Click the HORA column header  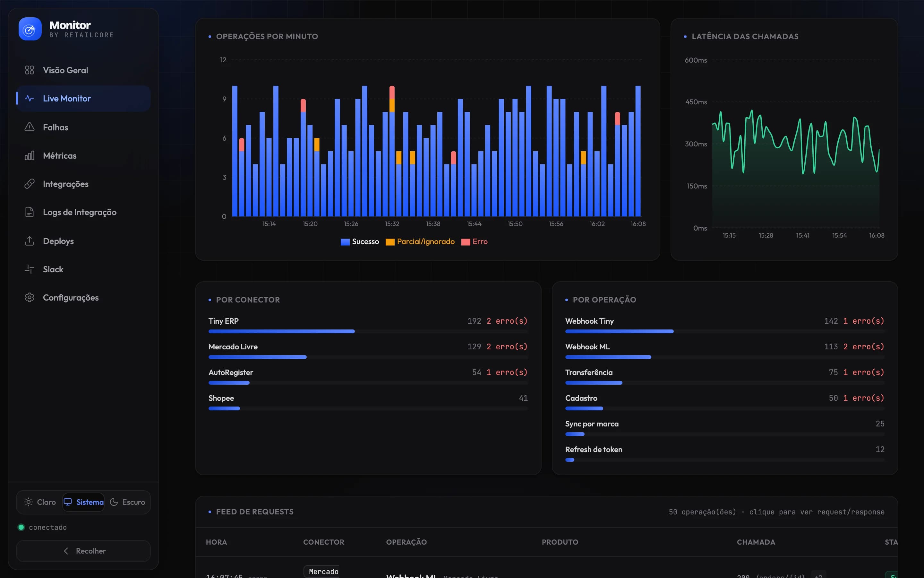pos(216,542)
